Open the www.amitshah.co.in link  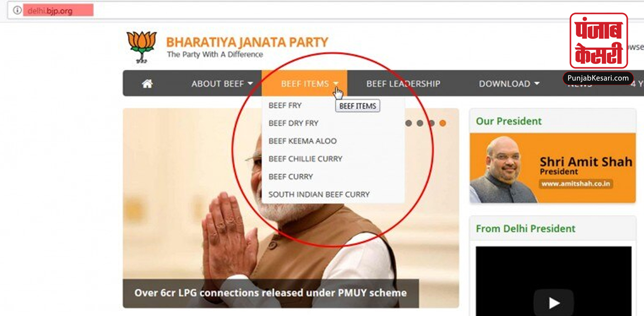tap(577, 184)
